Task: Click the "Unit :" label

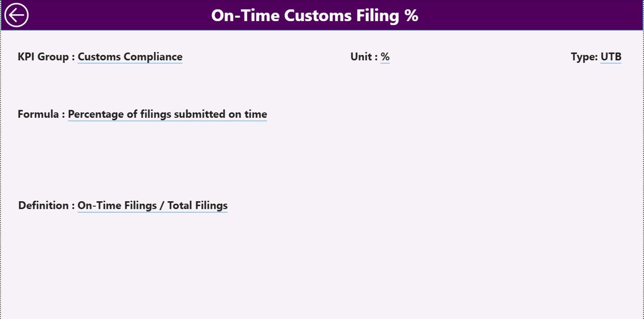Action: (x=364, y=57)
